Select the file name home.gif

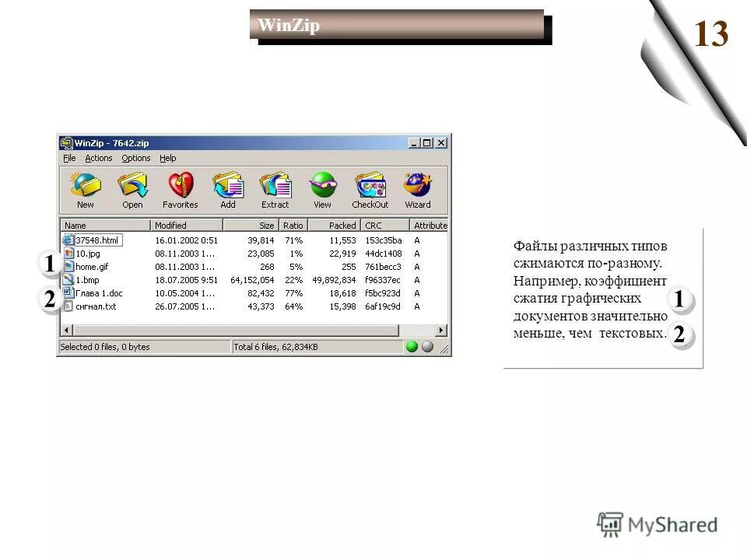click(92, 267)
